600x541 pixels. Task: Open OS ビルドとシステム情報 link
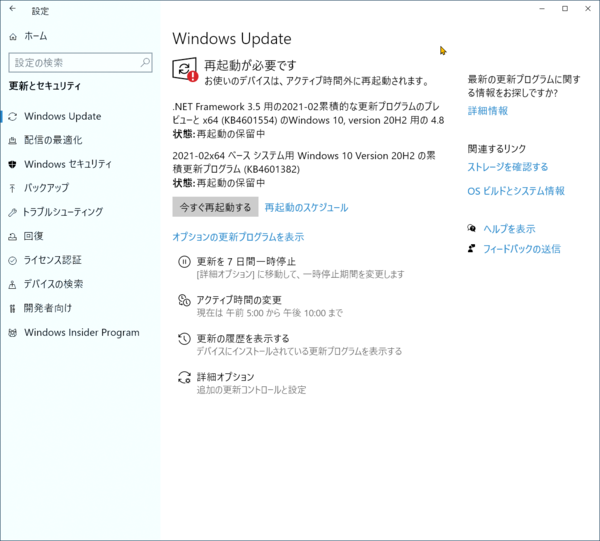point(516,191)
